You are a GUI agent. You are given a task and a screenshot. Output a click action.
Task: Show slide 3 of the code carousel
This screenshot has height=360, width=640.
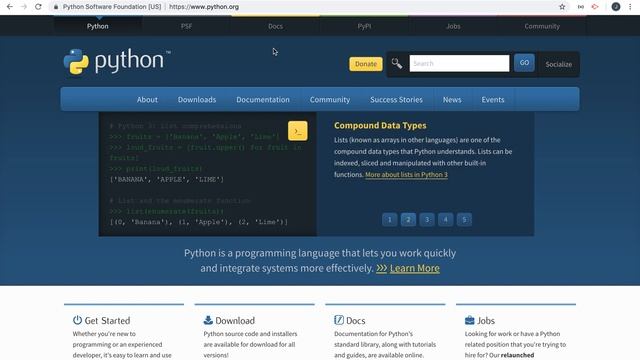(x=427, y=220)
